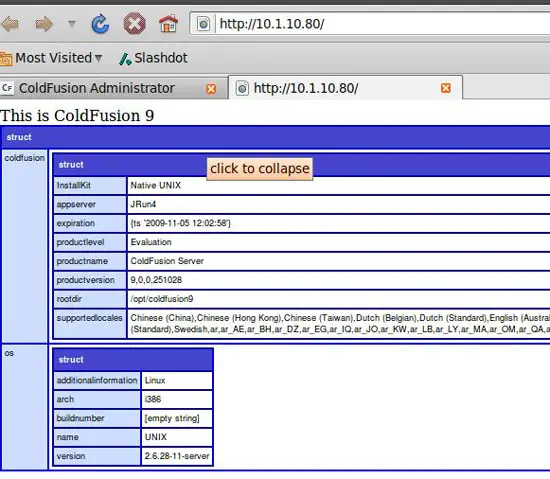Collapse the top-level struct header
The width and height of the screenshot is (550, 479).
pos(276,137)
